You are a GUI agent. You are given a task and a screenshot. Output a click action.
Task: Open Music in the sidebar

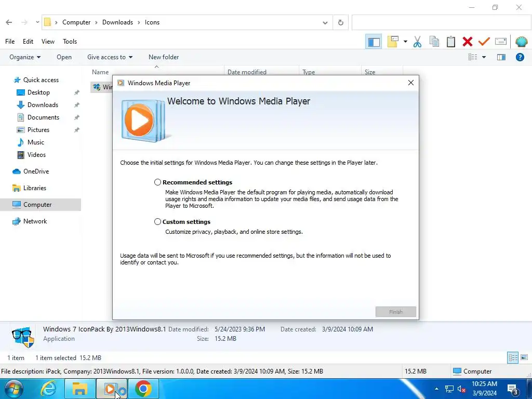pos(36,142)
